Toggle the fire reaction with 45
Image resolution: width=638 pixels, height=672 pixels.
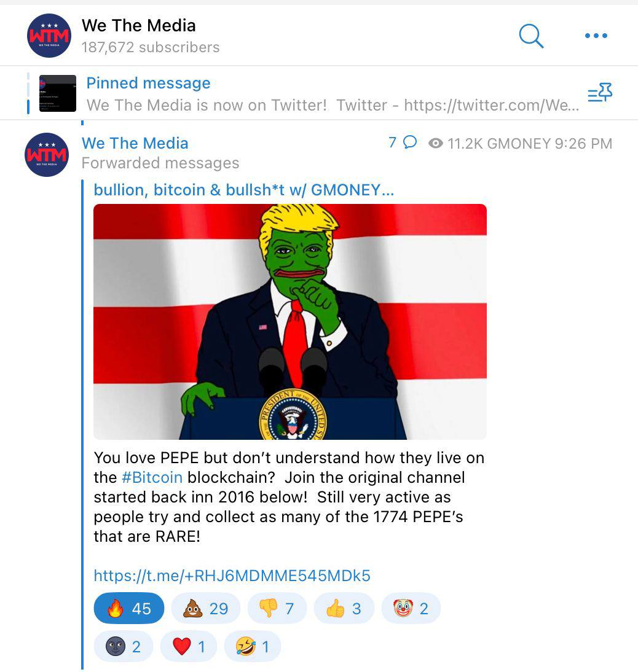coord(128,608)
